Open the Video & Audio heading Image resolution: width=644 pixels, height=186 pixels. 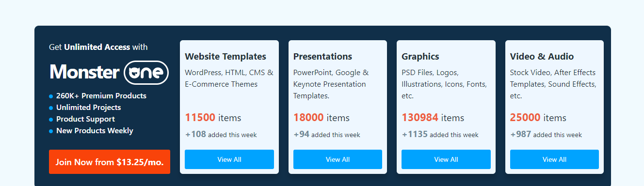coord(542,57)
